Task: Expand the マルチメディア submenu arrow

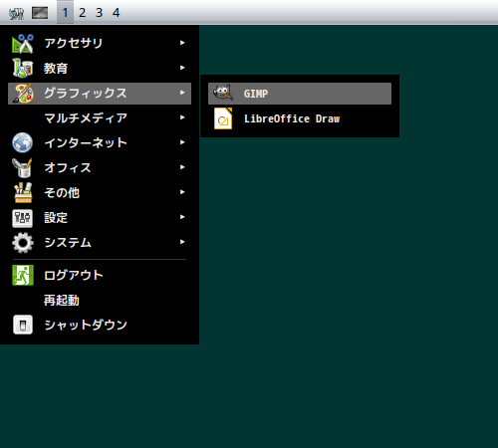Action: [x=182, y=117]
